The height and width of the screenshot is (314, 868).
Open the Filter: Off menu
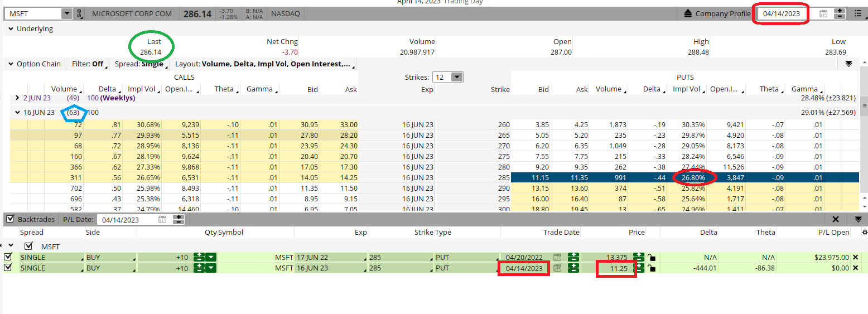(88, 64)
